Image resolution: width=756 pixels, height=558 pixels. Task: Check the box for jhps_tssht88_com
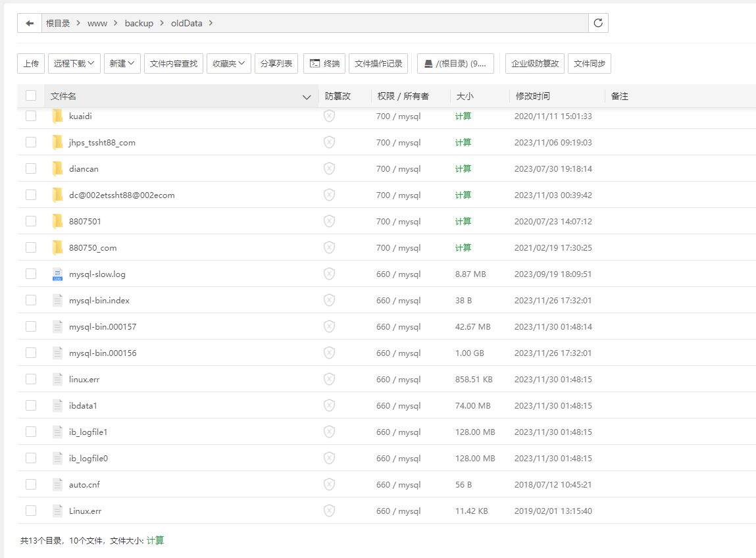point(31,142)
